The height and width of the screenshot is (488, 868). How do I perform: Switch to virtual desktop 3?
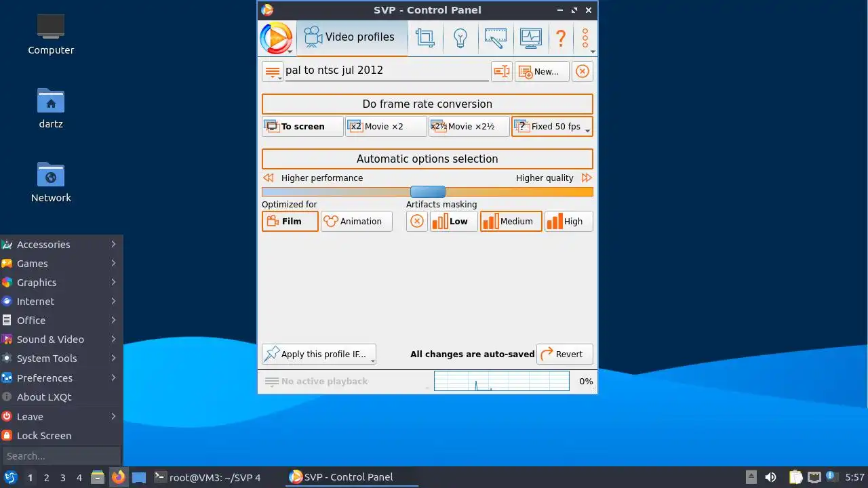point(62,478)
